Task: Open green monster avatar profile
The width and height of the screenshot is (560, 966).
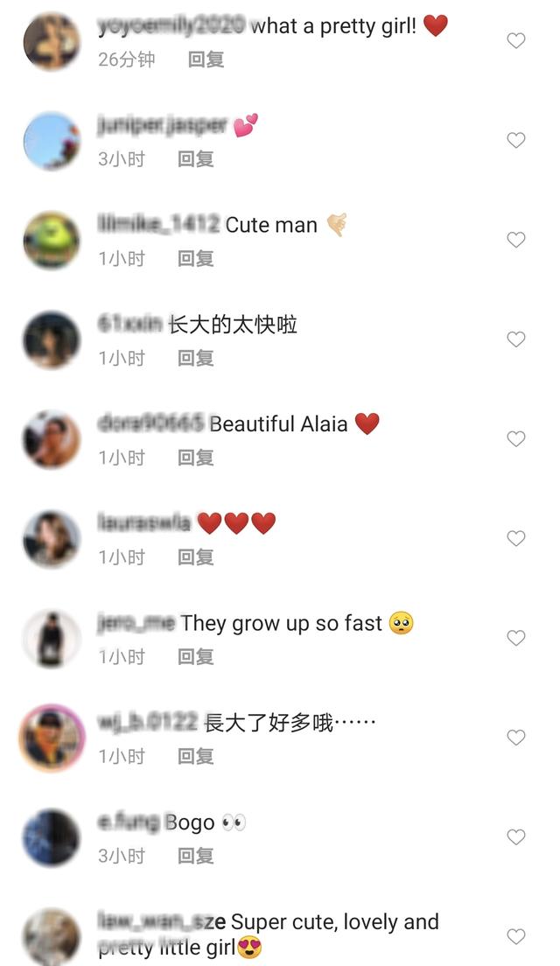Action: pos(52,241)
